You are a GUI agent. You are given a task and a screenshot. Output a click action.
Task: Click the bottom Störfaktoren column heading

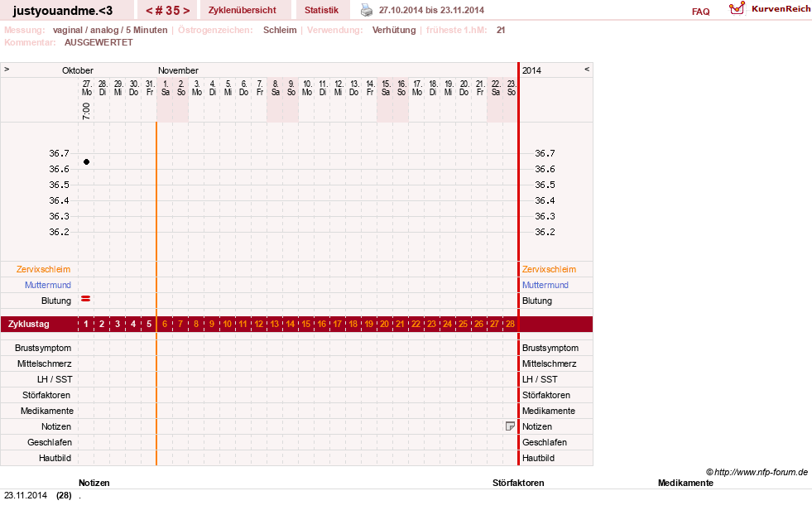pos(518,483)
